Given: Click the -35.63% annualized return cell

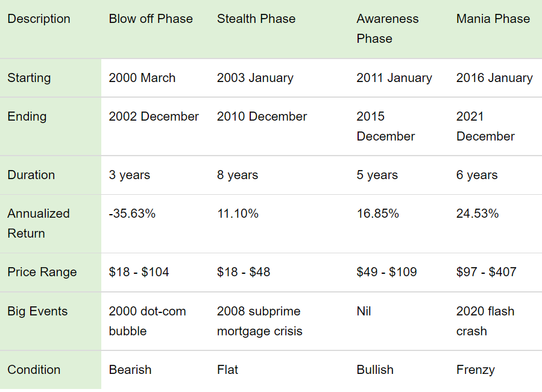Looking at the screenshot, I should pyautogui.click(x=132, y=213).
